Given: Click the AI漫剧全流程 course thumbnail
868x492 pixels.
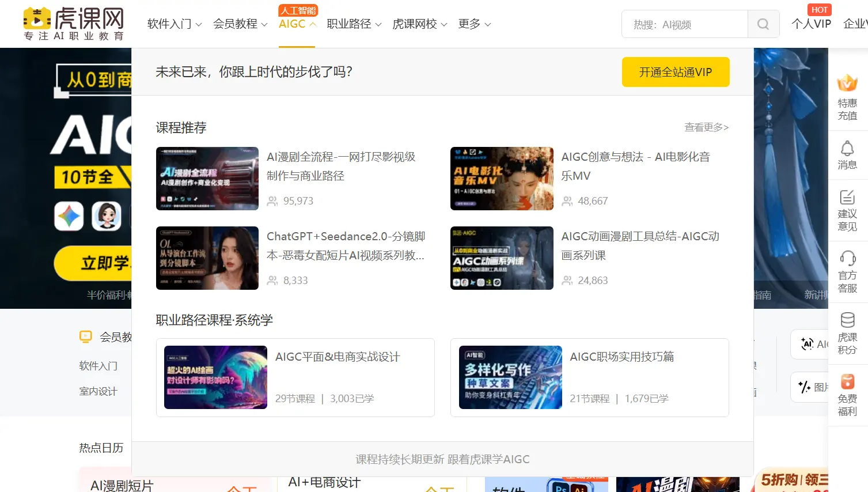Looking at the screenshot, I should click(207, 179).
